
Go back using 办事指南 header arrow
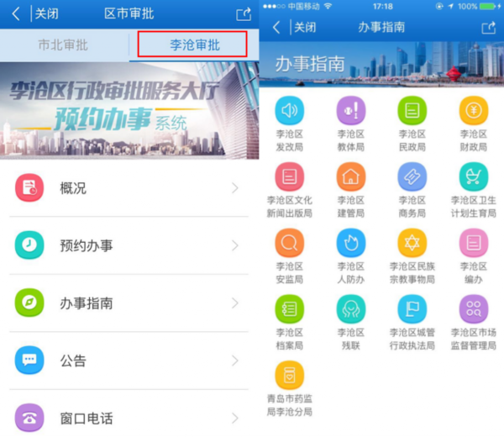coord(276,28)
